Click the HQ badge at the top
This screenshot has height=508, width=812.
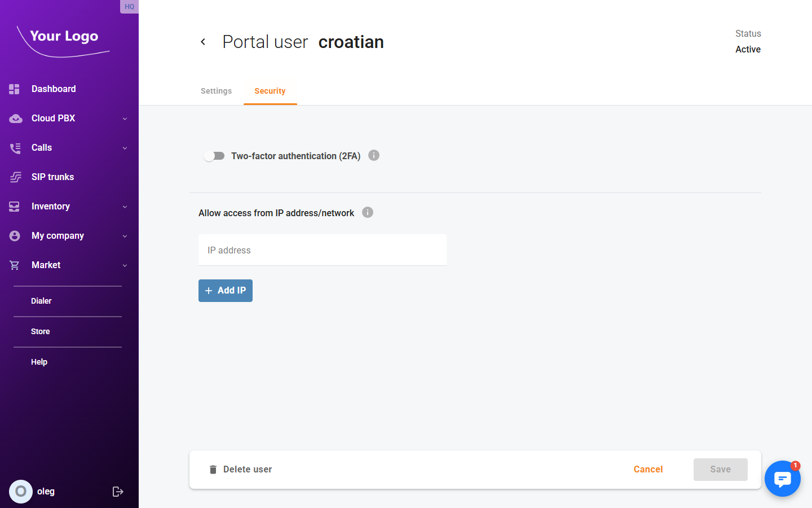tap(129, 7)
